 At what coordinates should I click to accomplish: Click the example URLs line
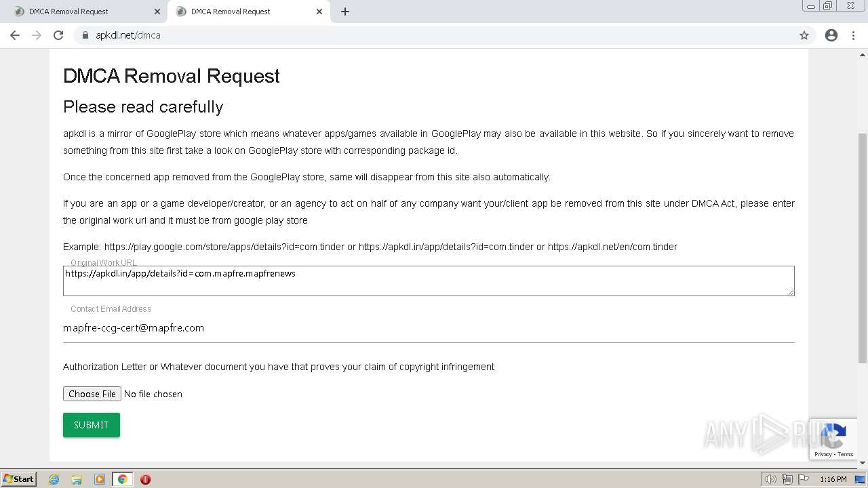tap(370, 247)
